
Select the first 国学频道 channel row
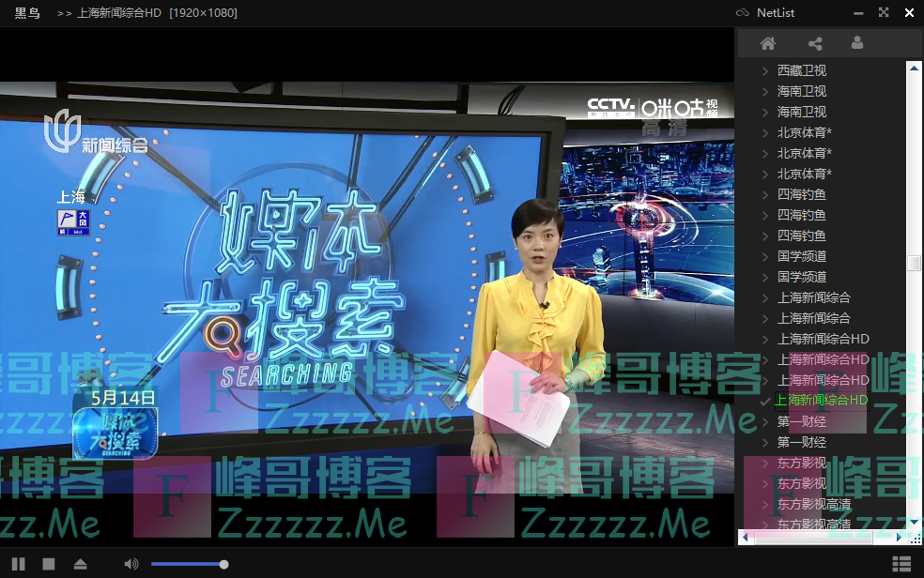(x=801, y=256)
